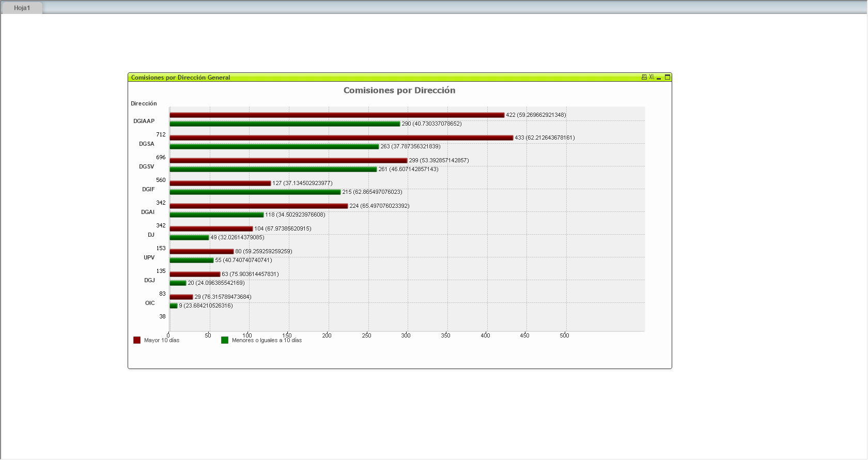
Task: Select the 'Mayor 10 días' legend label
Action: click(x=162, y=340)
